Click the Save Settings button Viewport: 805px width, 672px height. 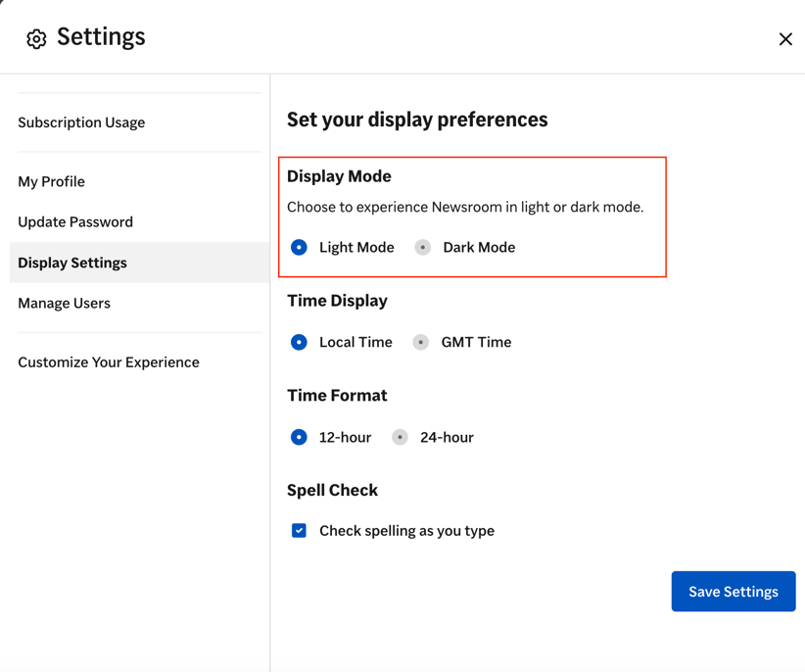pos(733,591)
